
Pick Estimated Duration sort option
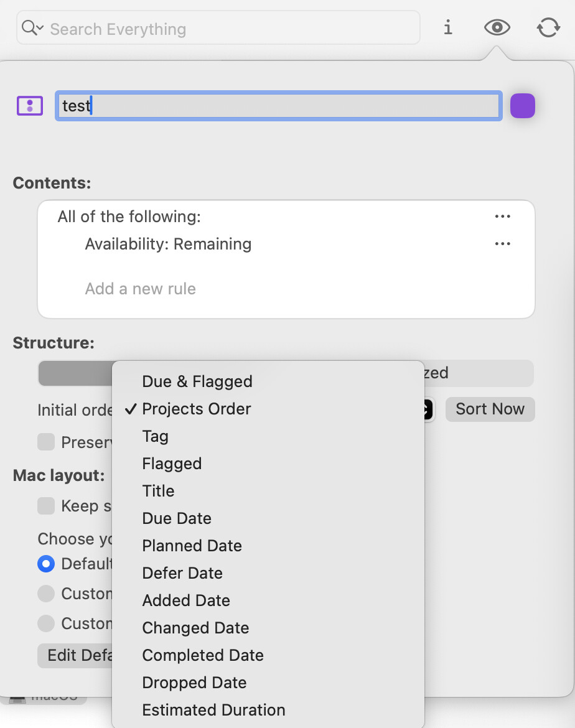(213, 710)
